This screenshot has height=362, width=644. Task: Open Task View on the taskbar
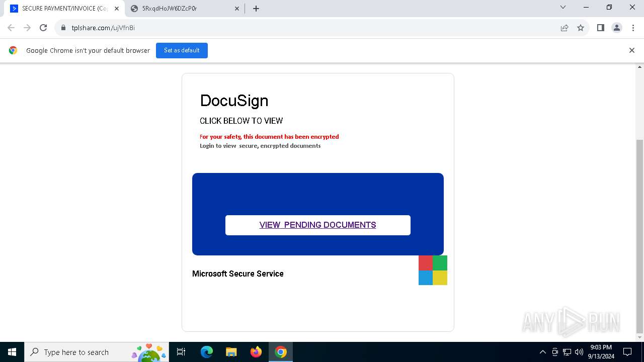181,352
